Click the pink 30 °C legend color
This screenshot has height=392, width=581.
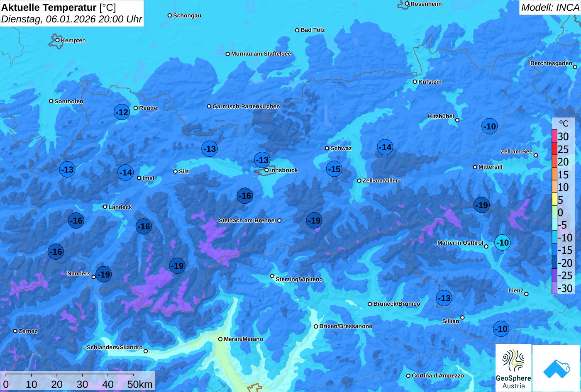(554, 136)
